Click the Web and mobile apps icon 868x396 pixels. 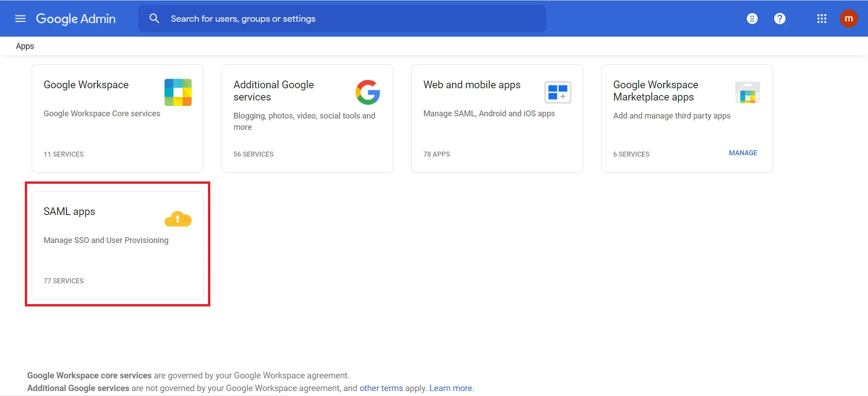[x=557, y=92]
